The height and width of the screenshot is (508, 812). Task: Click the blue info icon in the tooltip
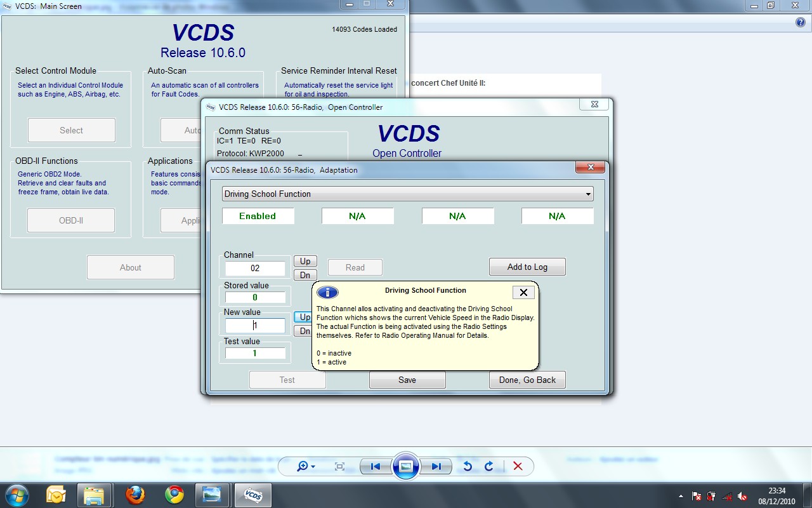pyautogui.click(x=327, y=292)
